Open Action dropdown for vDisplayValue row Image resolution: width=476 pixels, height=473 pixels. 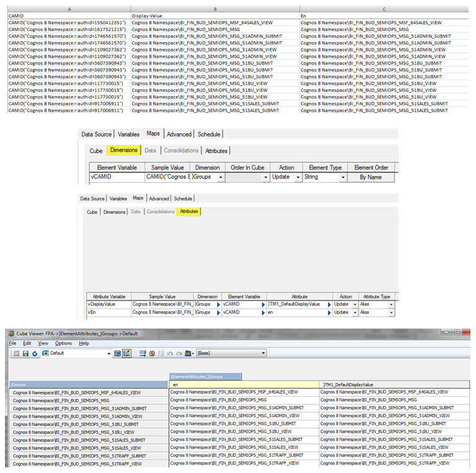click(355, 304)
